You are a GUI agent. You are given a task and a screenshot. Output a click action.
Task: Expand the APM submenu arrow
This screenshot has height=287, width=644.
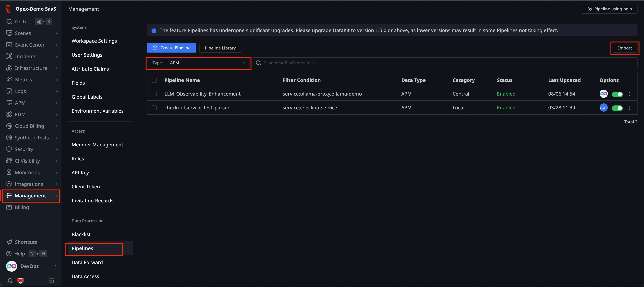[x=57, y=103]
